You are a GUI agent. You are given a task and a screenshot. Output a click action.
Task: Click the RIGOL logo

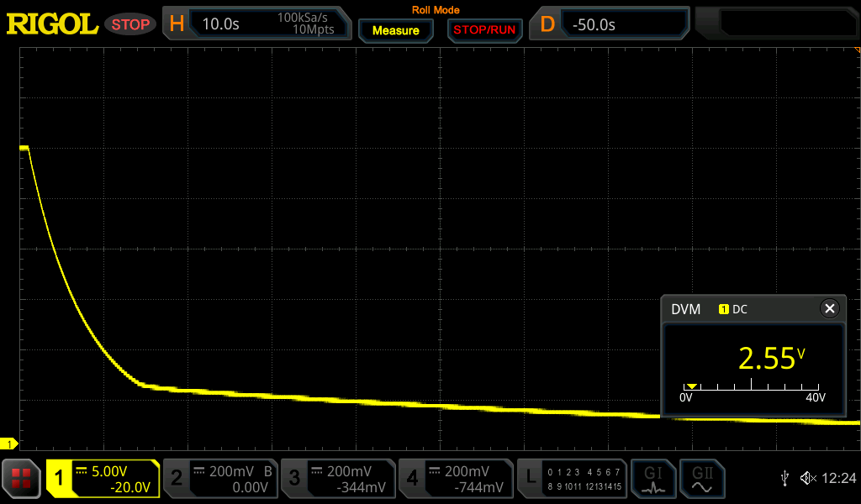pos(52,24)
